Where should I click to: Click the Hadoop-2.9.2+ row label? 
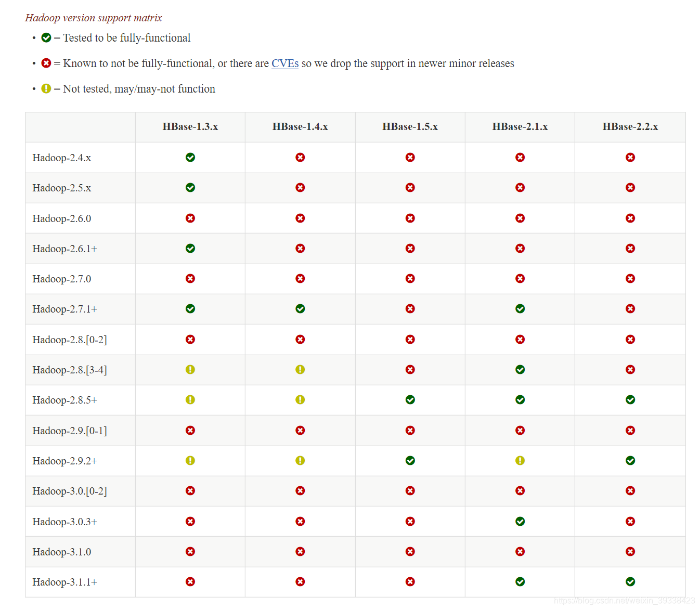pos(64,461)
